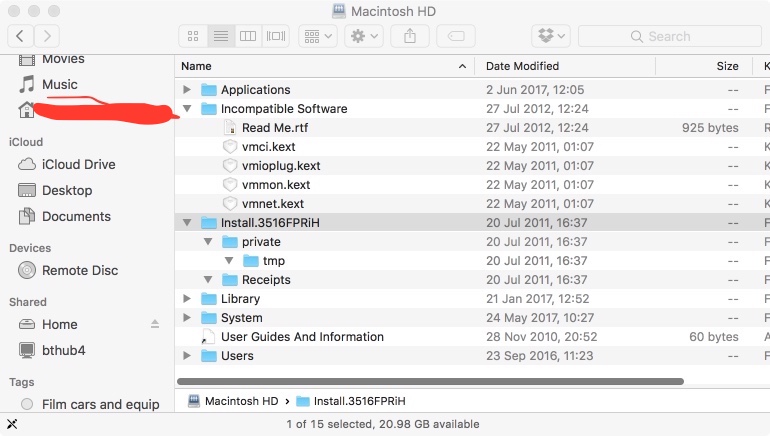Collapse the Install.3516FPRiH folder
The width and height of the screenshot is (770, 436).
pos(187,222)
